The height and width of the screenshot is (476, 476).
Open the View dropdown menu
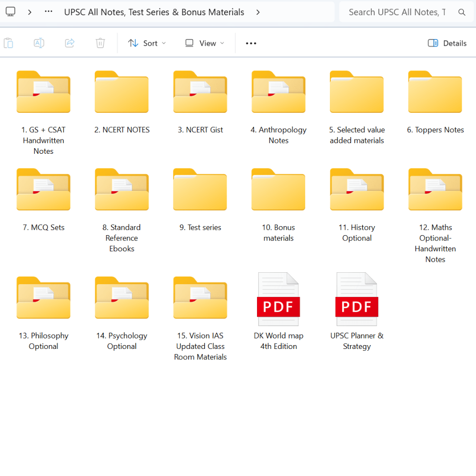(204, 43)
